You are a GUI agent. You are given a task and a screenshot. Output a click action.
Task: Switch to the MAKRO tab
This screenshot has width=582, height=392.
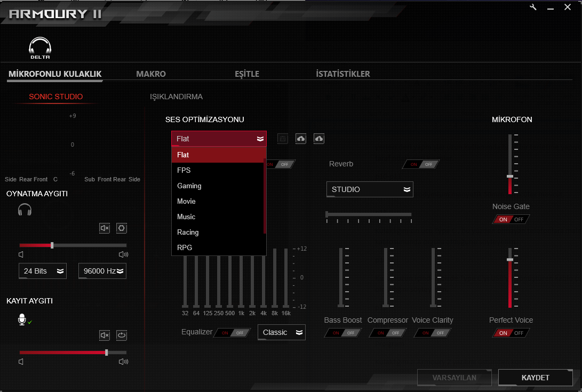pos(150,74)
